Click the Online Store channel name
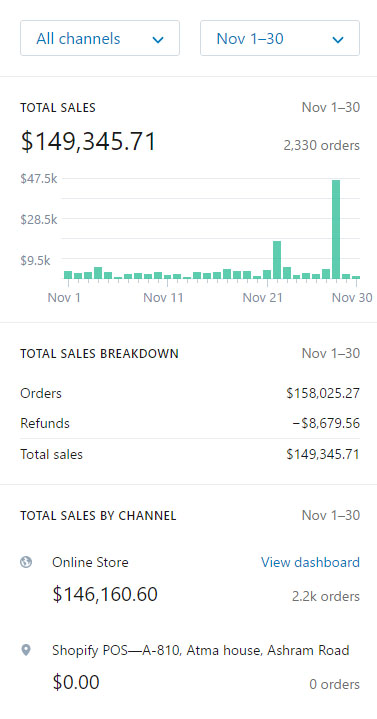The width and height of the screenshot is (377, 719). [90, 562]
